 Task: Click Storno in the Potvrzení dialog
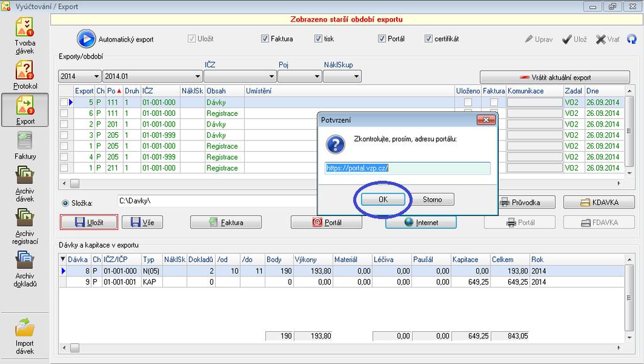(x=432, y=200)
